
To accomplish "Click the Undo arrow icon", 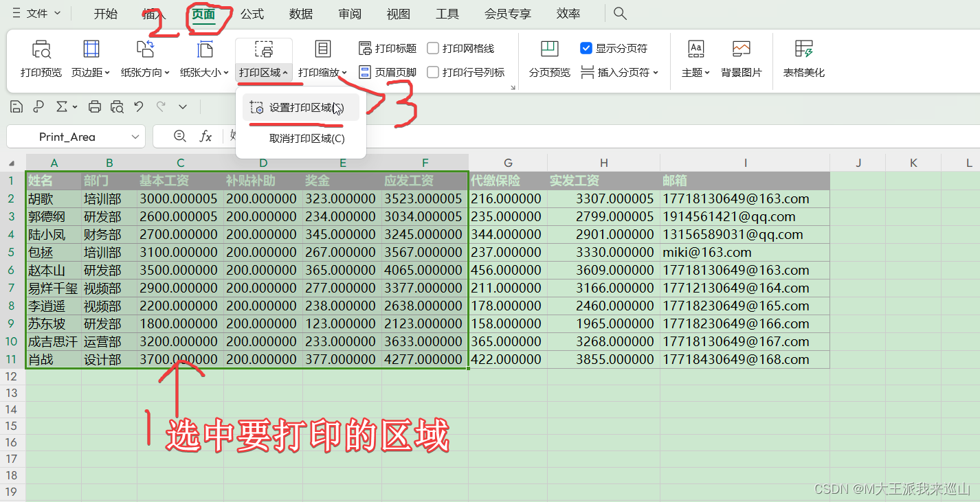I will 139,106.
